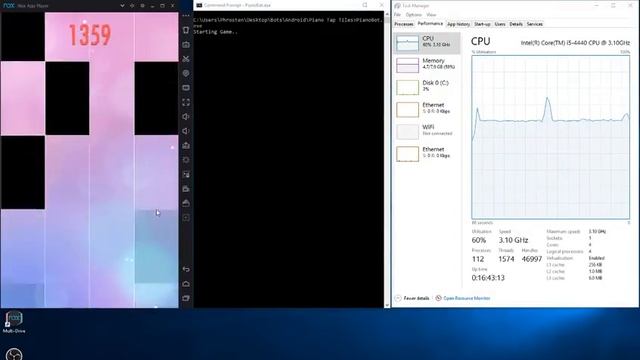The height and width of the screenshot is (360, 640).
Task: Click the 60% utilization value
Action: 479,240
